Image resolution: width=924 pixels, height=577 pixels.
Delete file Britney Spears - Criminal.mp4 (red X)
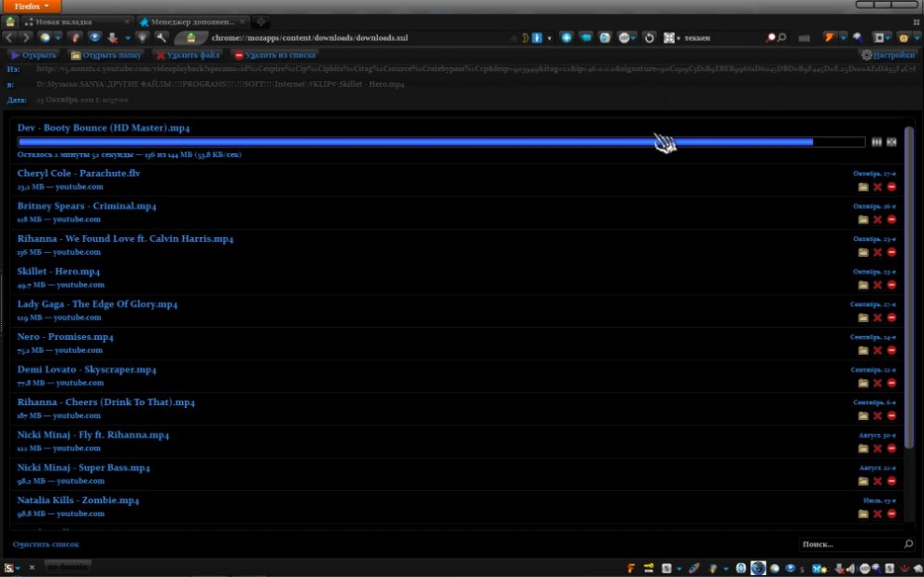click(877, 219)
